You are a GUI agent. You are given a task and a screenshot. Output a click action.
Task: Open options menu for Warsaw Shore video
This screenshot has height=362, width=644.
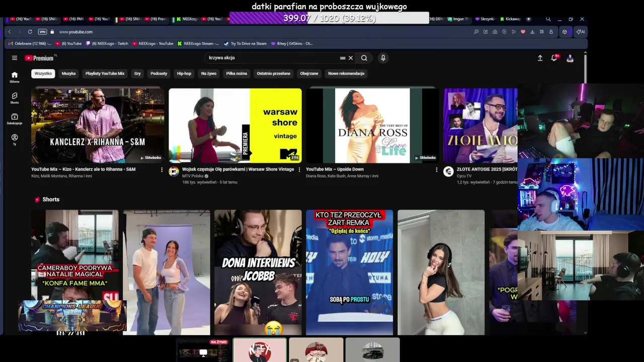point(299,170)
